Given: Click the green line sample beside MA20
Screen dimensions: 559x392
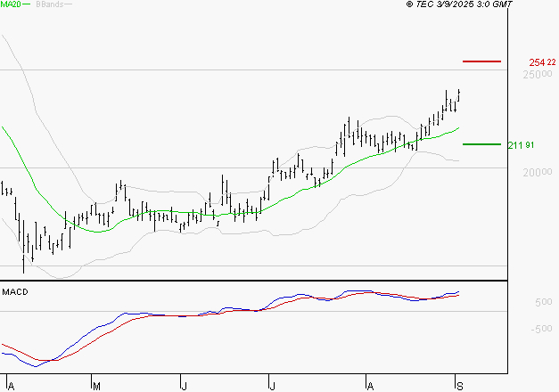Looking at the screenshot, I should pos(28,4).
